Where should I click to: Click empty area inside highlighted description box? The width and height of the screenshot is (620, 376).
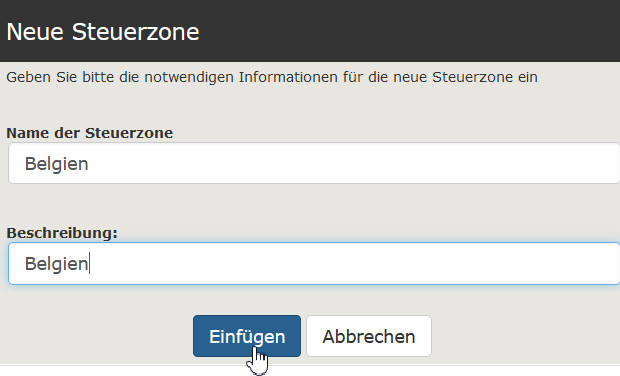pos(356,264)
